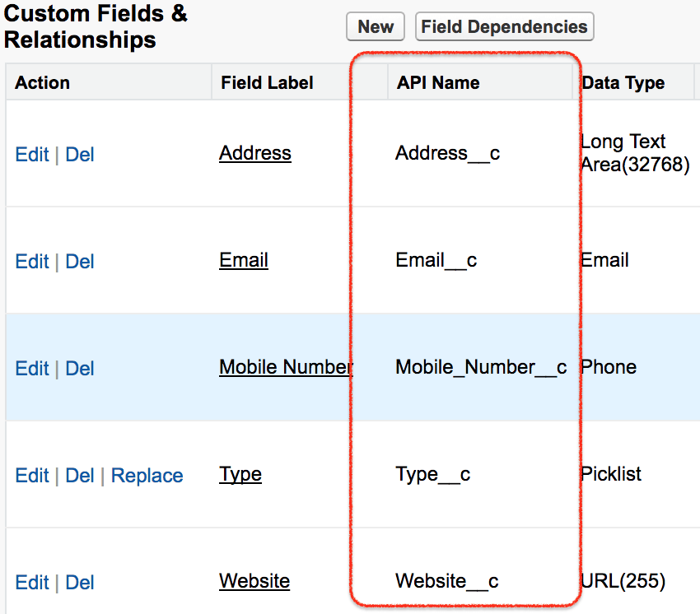Delete the Mobile Number field
Viewport: 700px width, 614px height.
click(x=80, y=368)
